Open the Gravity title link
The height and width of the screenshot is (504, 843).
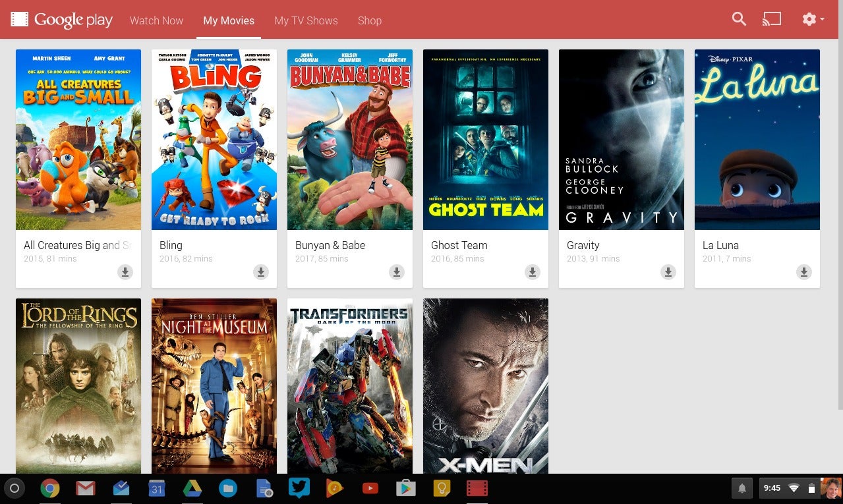coord(583,245)
